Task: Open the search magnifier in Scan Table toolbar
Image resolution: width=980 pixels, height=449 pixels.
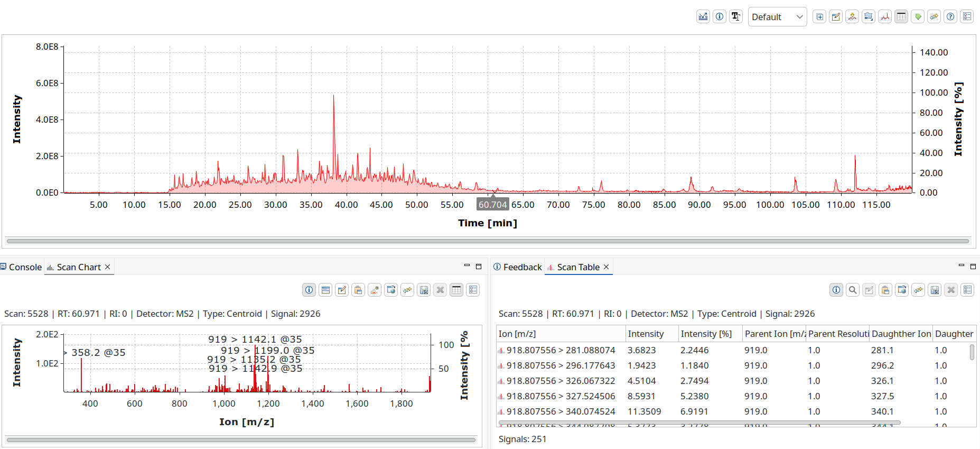Action: coord(852,290)
